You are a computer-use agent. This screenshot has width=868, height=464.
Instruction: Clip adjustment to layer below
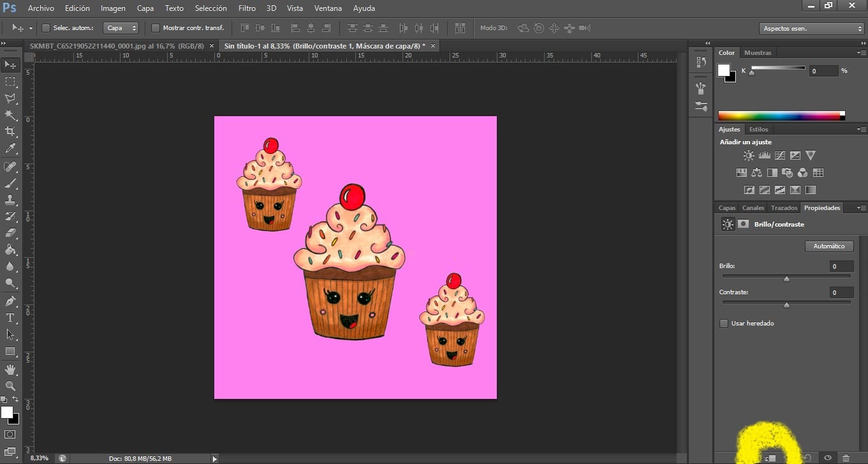pyautogui.click(x=770, y=458)
